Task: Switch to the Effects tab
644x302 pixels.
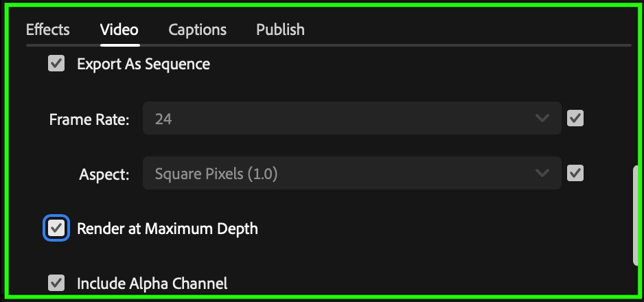Action: pos(47,30)
